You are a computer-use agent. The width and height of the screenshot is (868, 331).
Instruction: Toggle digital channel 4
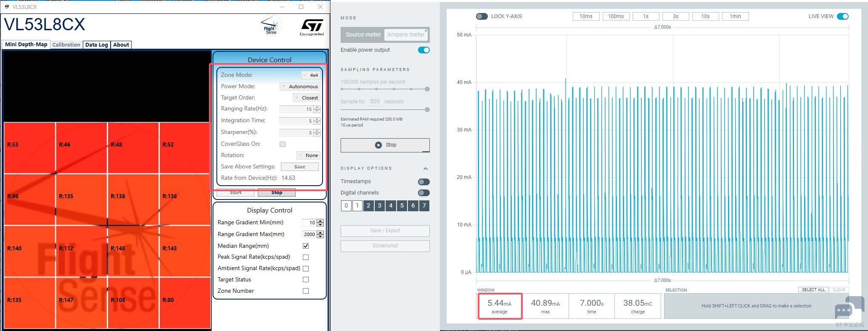coord(391,206)
